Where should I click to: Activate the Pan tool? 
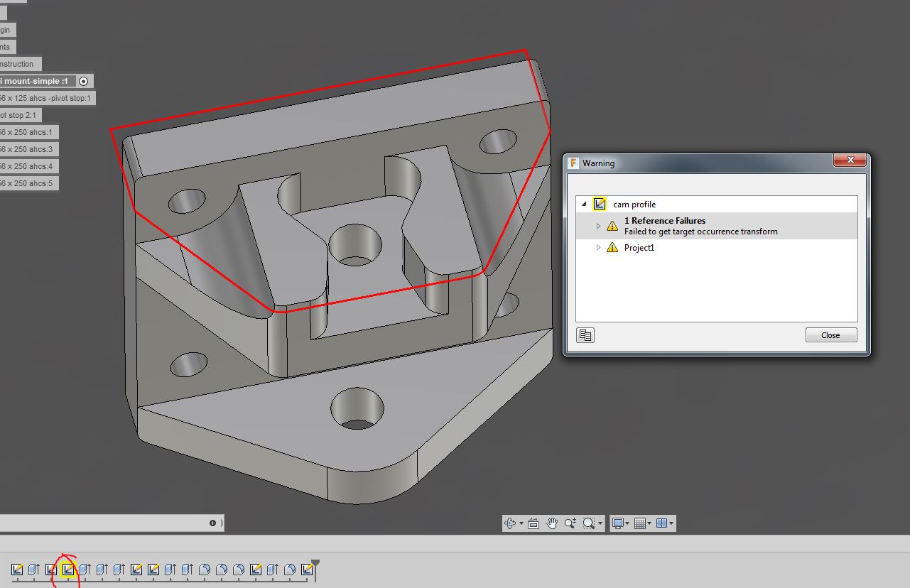point(552,523)
